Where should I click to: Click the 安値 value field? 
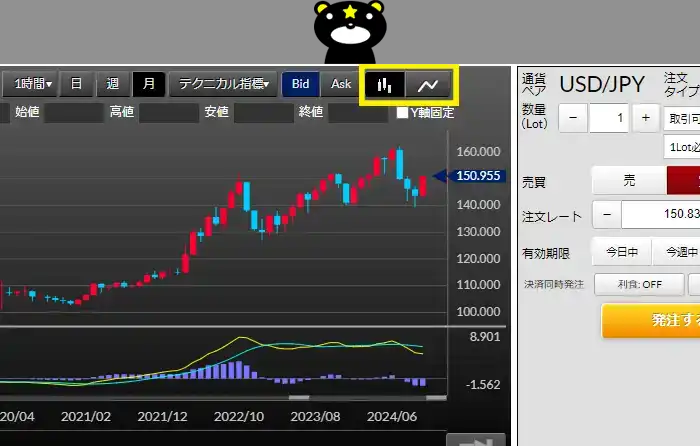(x=264, y=113)
